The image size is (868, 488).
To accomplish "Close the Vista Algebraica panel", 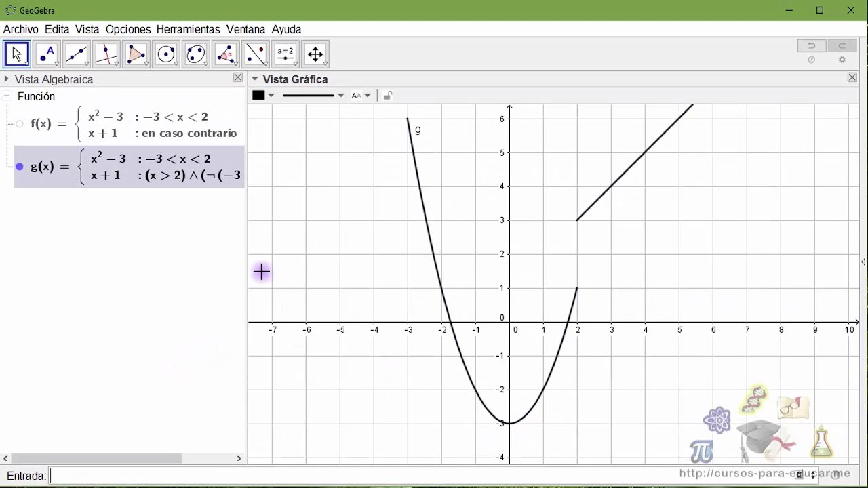I will click(238, 78).
